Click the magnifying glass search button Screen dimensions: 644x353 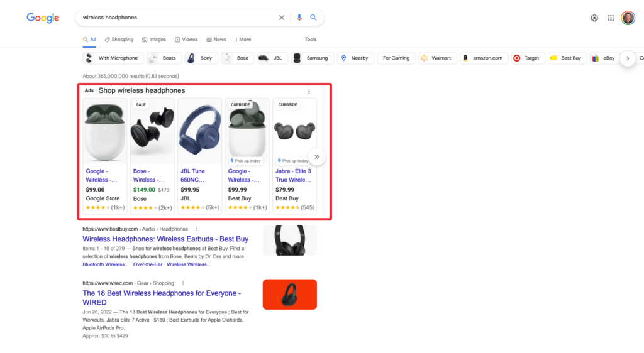pos(313,18)
